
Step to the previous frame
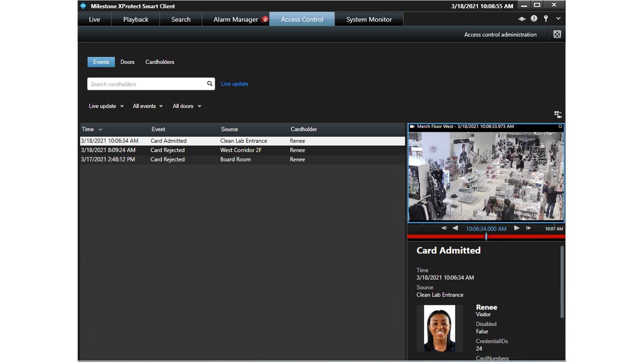(444, 228)
